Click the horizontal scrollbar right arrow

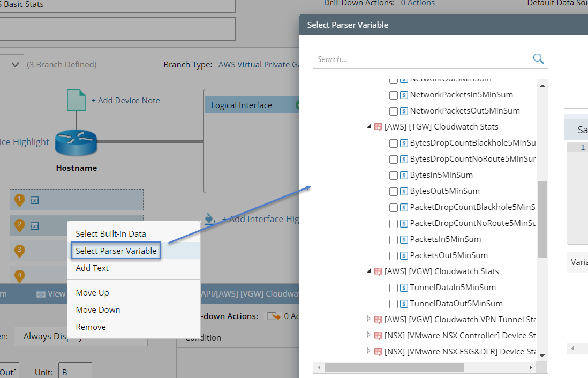(531, 367)
